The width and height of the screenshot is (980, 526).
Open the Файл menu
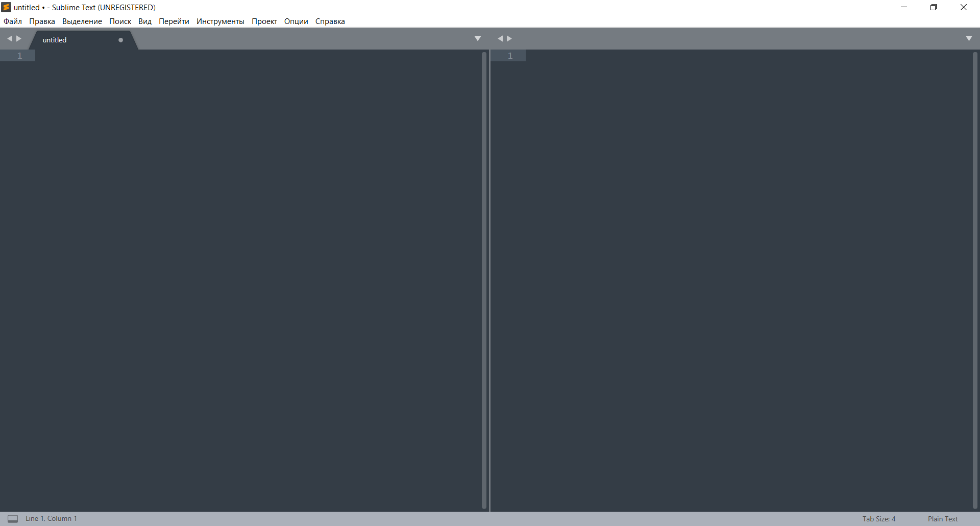12,21
